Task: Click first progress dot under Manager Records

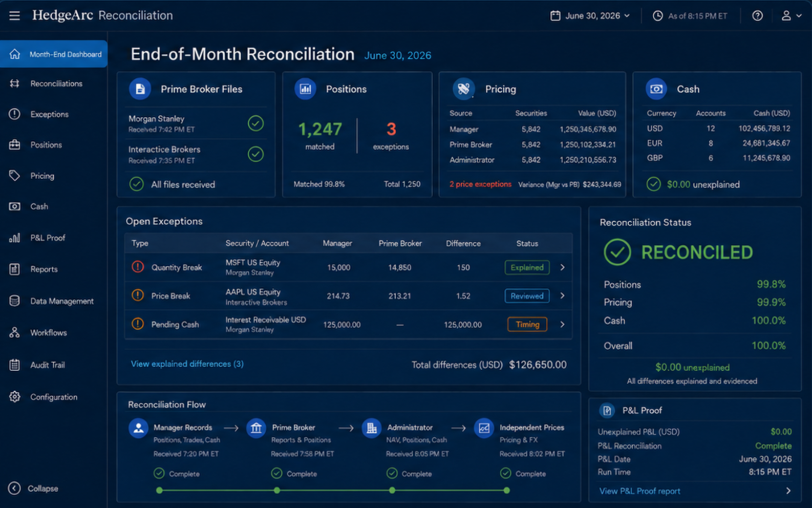Action: click(159, 490)
